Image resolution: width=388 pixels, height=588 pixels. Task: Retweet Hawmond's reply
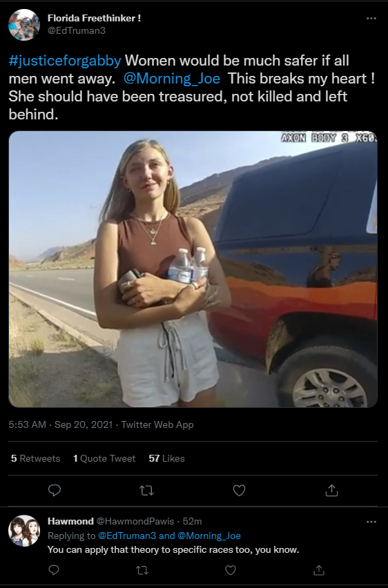pos(142,570)
